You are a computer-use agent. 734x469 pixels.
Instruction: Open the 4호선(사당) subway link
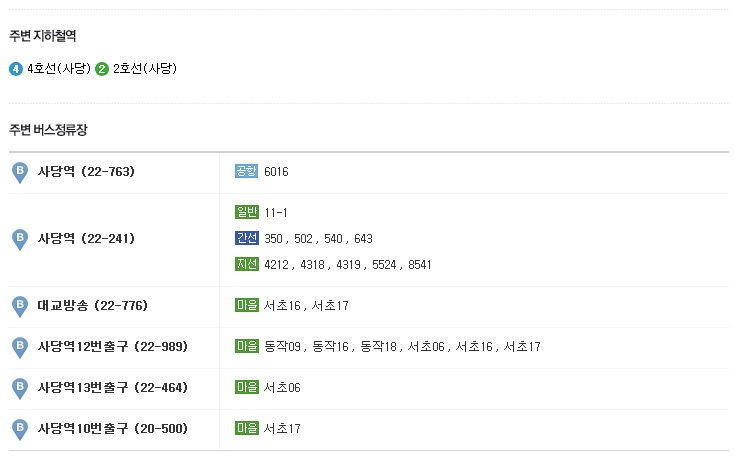(59, 69)
